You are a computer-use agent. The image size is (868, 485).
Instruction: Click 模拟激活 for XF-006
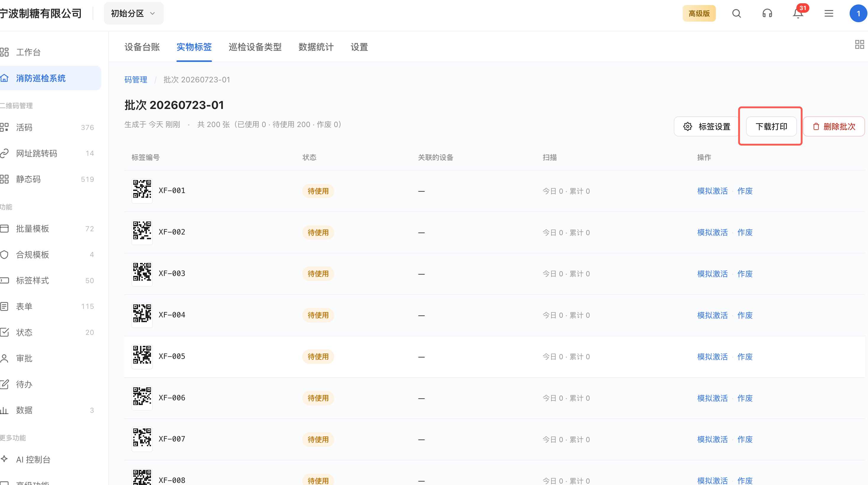coord(712,398)
